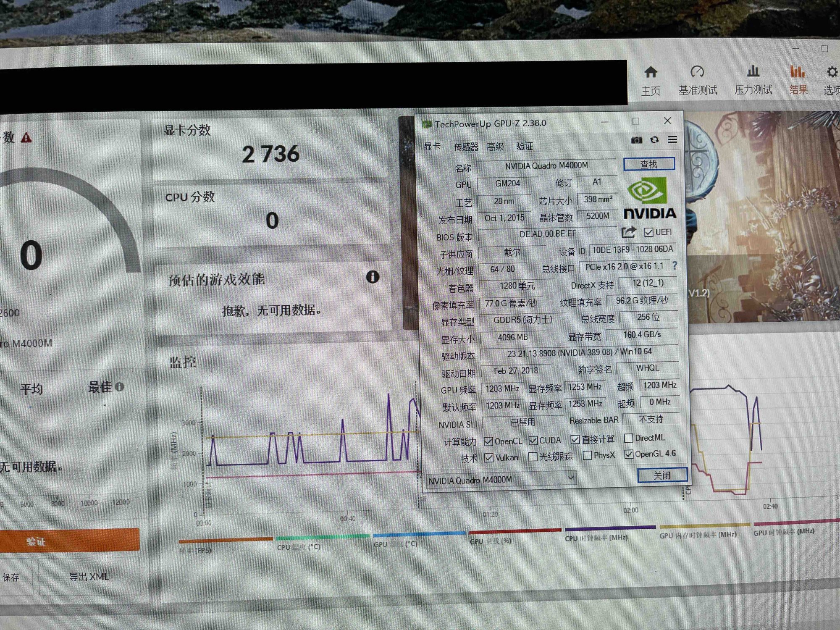Click the bus interface question mark icon

675,266
